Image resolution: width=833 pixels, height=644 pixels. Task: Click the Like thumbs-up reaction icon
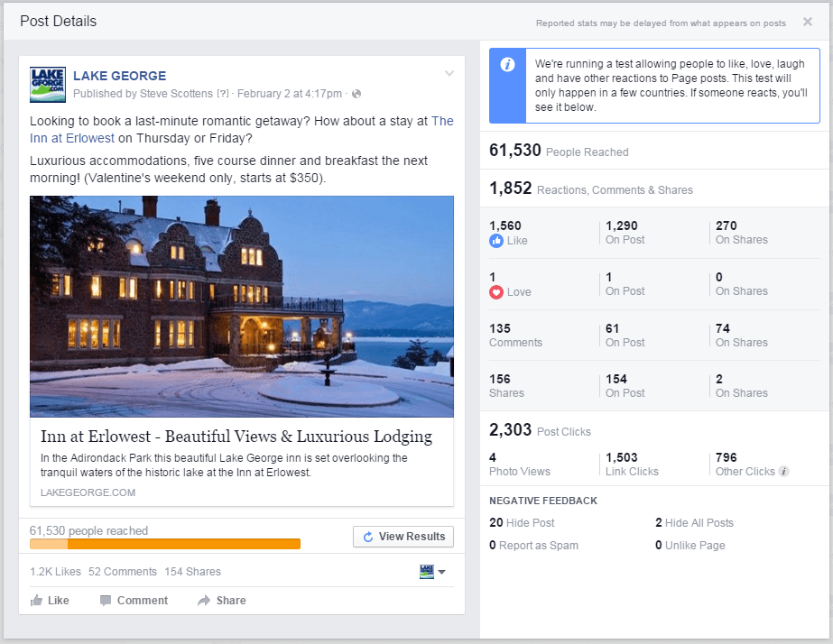point(496,241)
